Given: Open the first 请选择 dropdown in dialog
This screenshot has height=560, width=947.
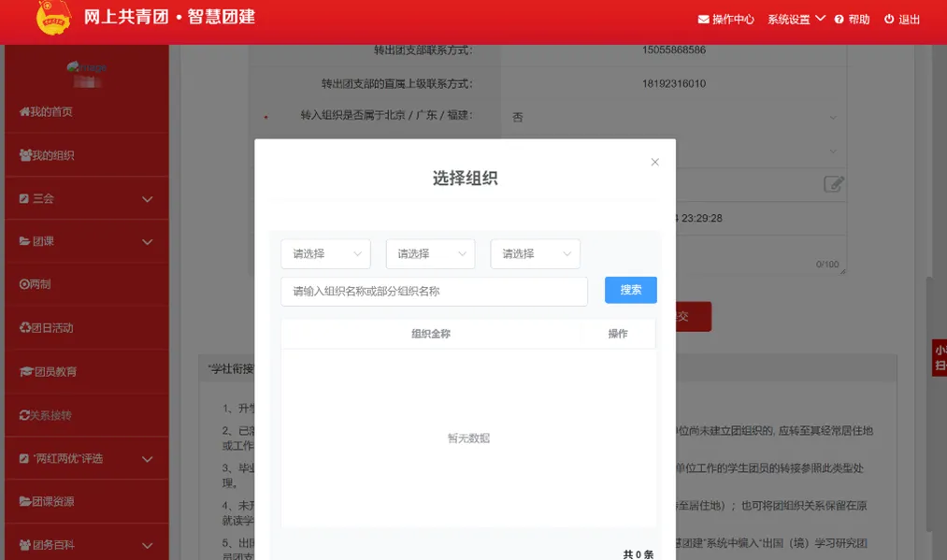Looking at the screenshot, I should coord(325,254).
